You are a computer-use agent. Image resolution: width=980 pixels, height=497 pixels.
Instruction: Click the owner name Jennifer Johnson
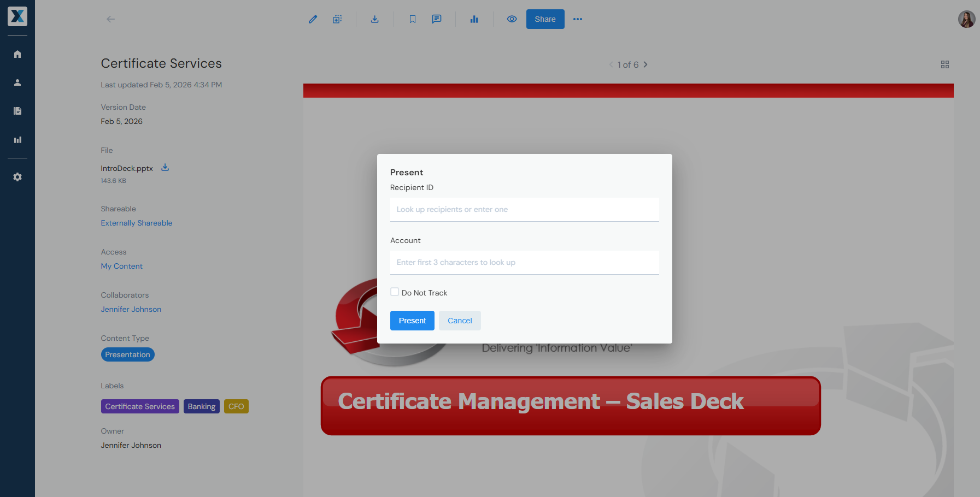pyautogui.click(x=131, y=445)
